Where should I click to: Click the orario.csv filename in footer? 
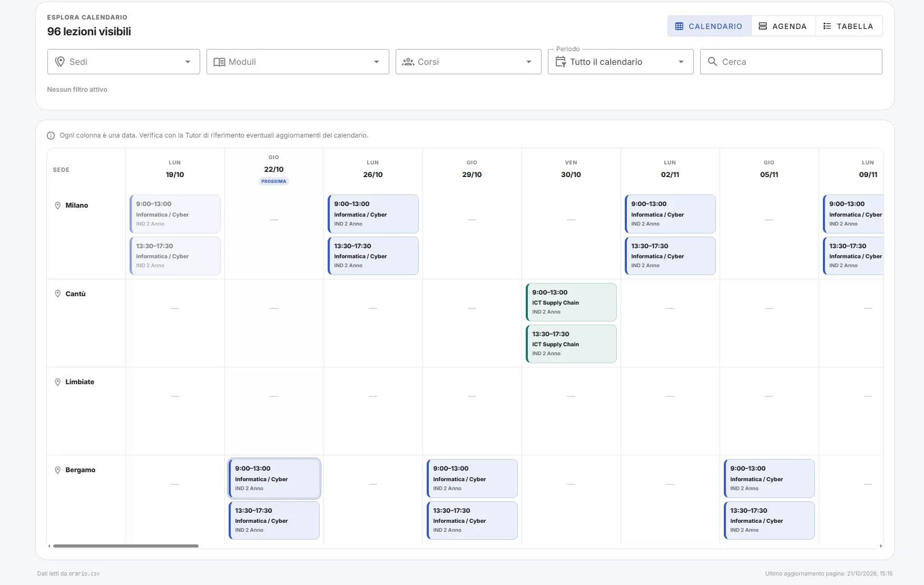[84, 574]
